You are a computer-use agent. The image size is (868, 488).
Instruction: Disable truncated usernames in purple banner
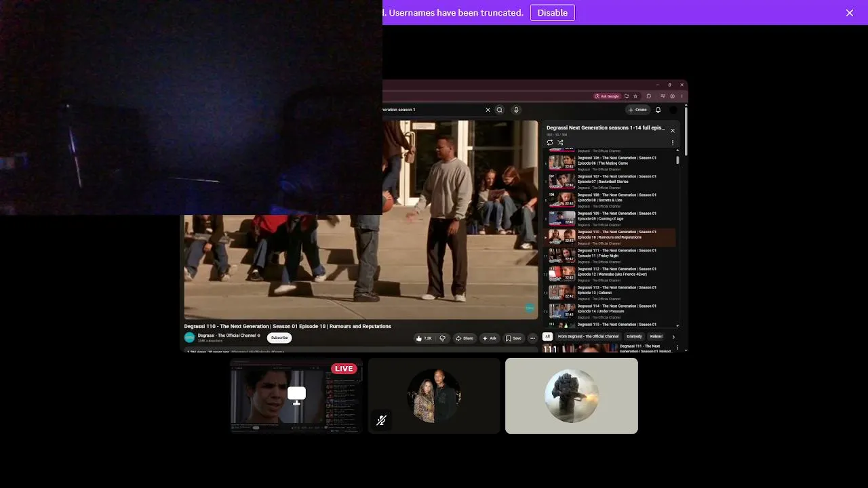pos(552,13)
